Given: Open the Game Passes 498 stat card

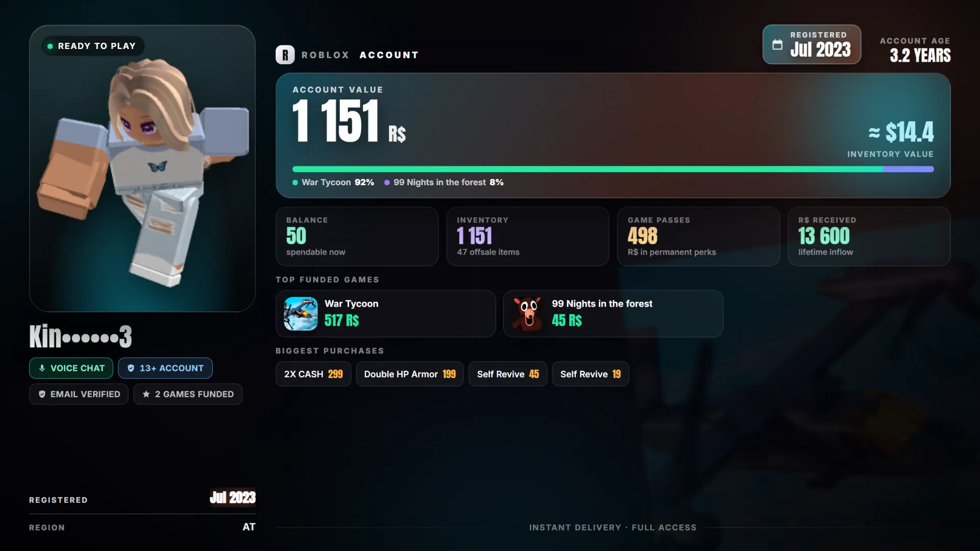Looking at the screenshot, I should click(699, 236).
